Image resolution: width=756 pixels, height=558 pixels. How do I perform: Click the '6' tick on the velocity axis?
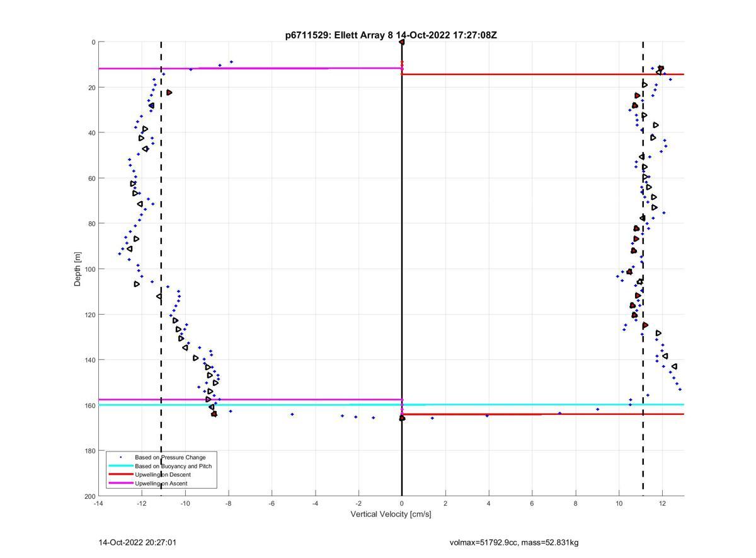pyautogui.click(x=532, y=503)
